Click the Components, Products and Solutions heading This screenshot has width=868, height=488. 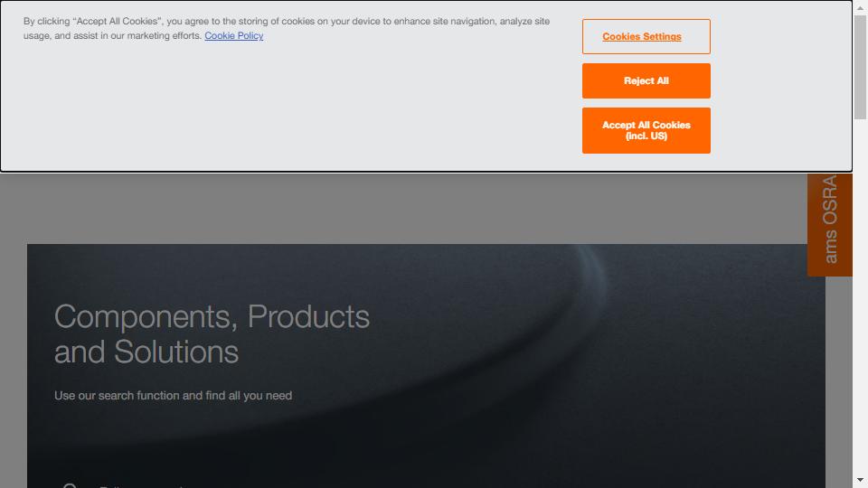(212, 334)
